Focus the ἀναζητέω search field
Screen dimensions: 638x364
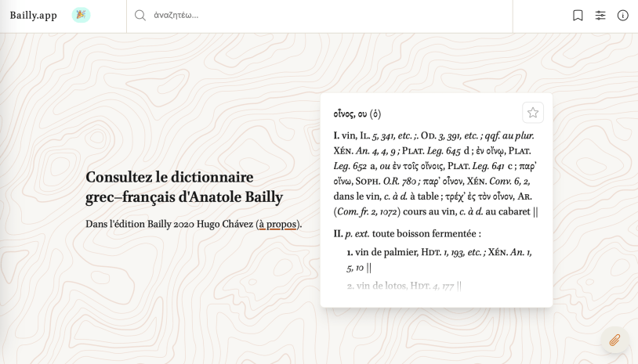[314, 16]
